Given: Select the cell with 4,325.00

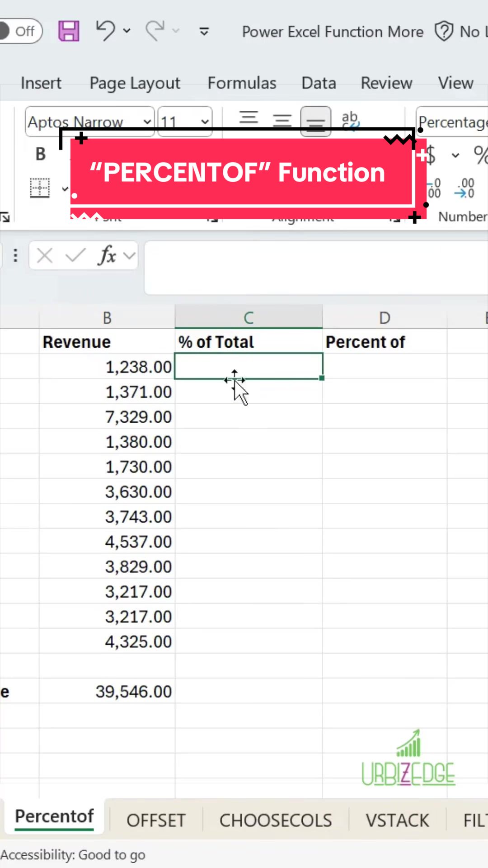Looking at the screenshot, I should 107,642.
